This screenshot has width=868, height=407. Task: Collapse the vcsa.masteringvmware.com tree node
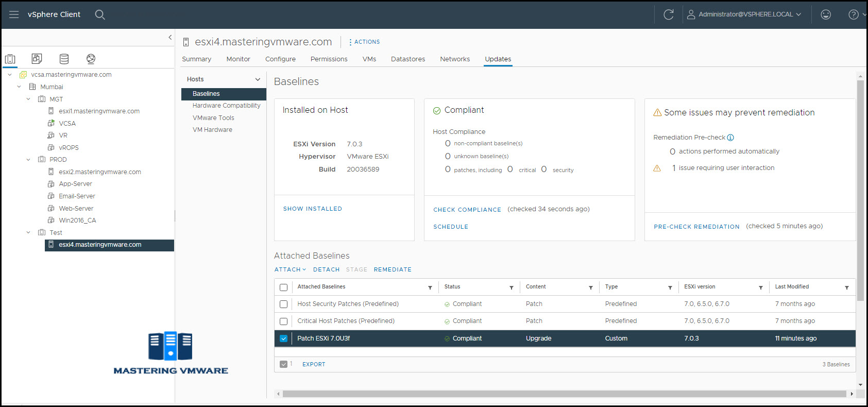point(10,75)
